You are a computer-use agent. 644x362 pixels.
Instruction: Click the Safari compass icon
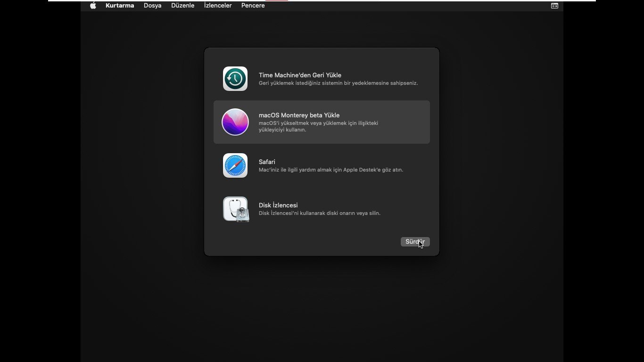(x=235, y=165)
